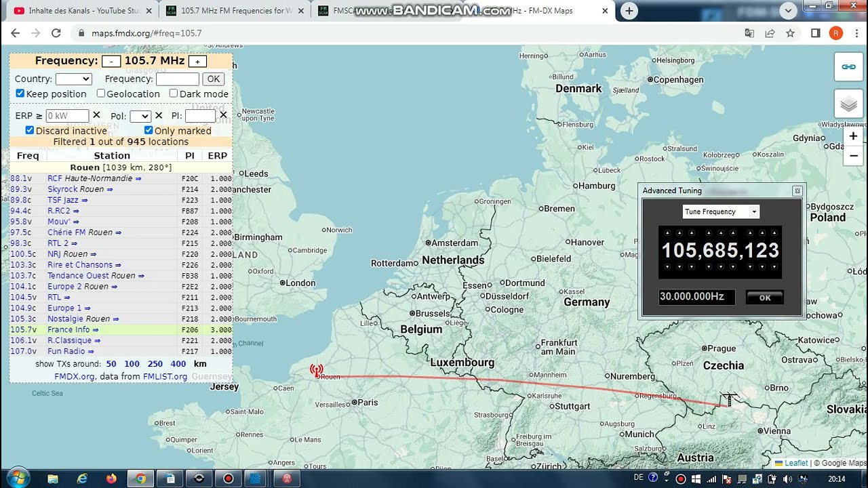Open the share page icon in address bar
This screenshot has width=868, height=488.
tap(770, 33)
